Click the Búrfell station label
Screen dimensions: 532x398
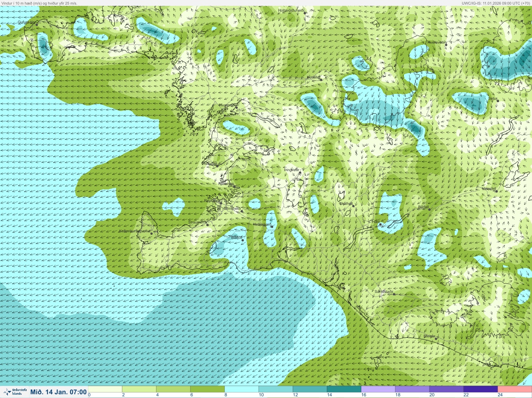(423, 206)
